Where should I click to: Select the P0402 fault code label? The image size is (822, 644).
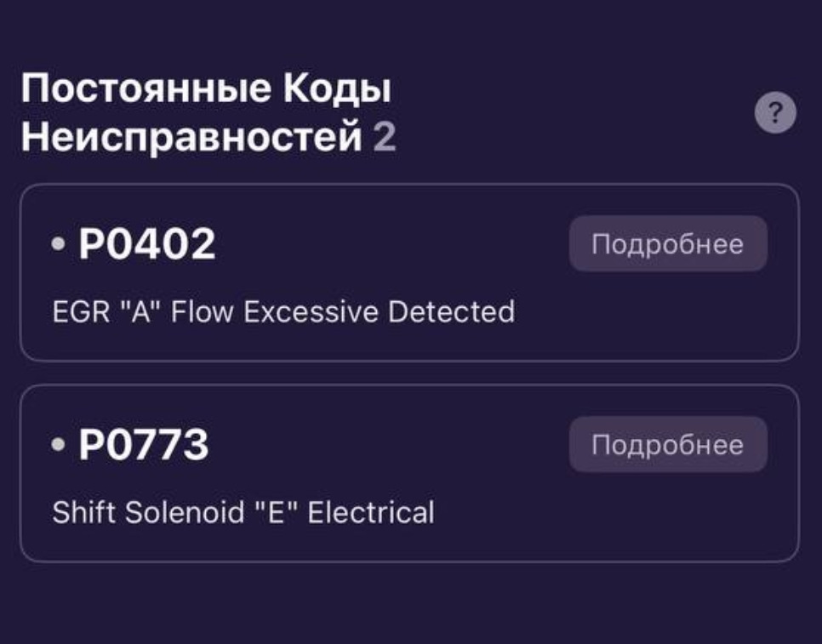tap(146, 245)
